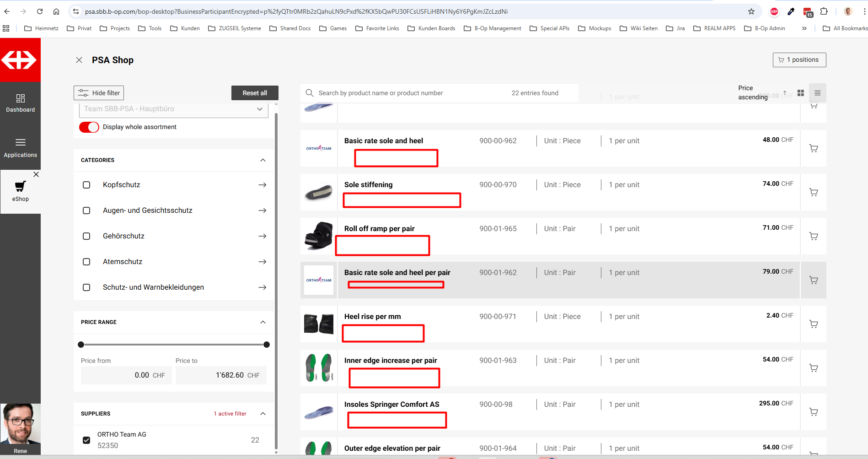868x459 pixels.
Task: Switch to grid view layout
Action: tap(800, 93)
